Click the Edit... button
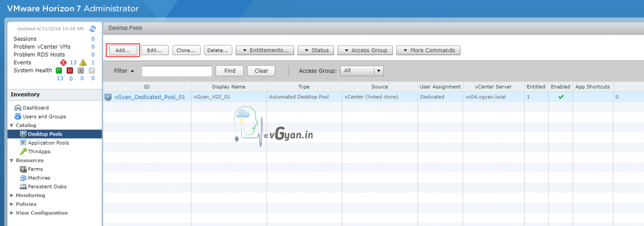This screenshot has width=644, height=226. 155,50
